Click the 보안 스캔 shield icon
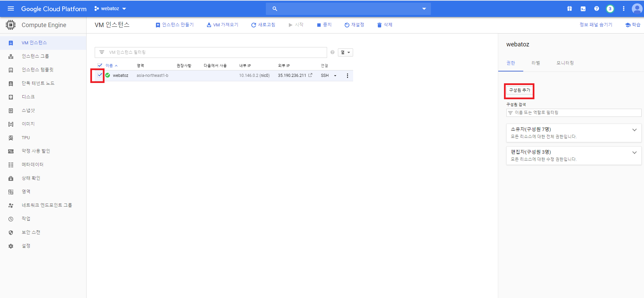The image size is (644, 298). coord(11,233)
